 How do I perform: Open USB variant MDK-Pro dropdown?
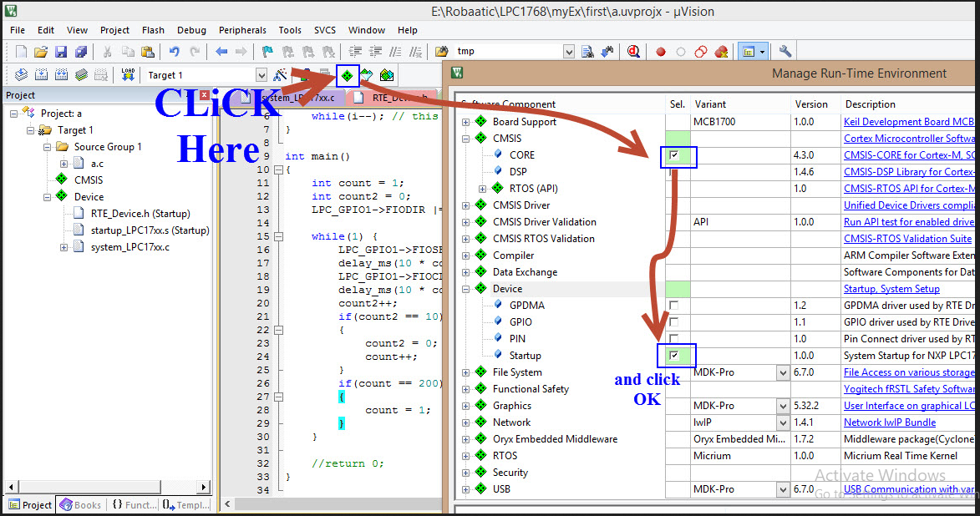click(783, 489)
